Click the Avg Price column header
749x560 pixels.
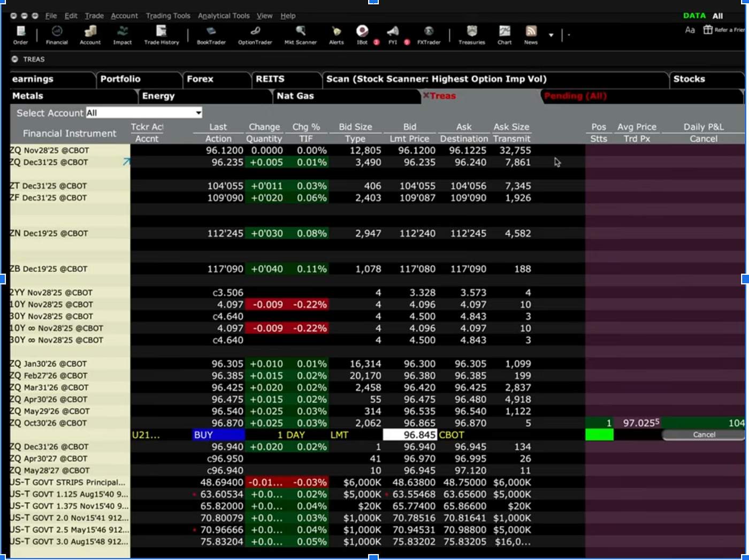pos(637,127)
